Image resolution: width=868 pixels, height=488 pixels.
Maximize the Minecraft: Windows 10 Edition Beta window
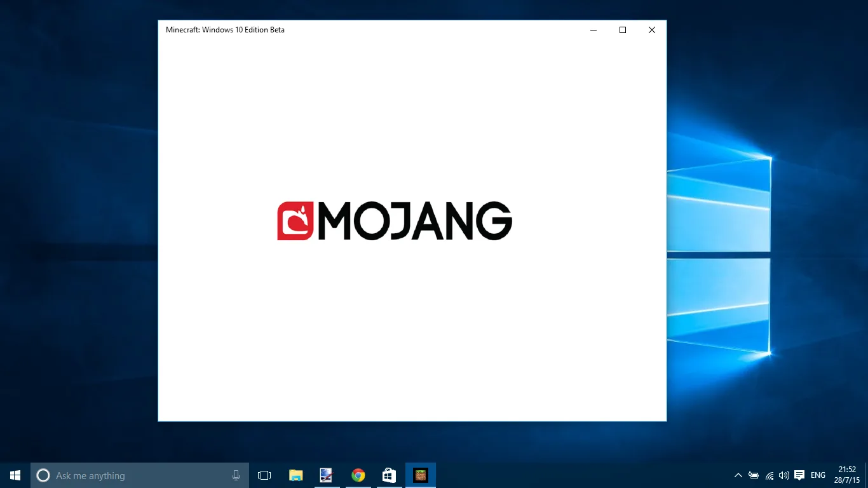[x=623, y=30]
